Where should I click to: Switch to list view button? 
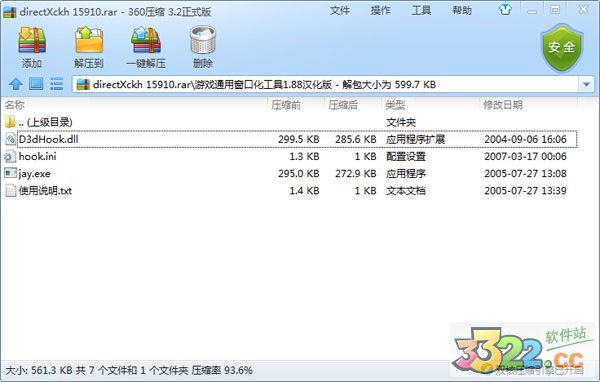pyautogui.click(x=57, y=84)
